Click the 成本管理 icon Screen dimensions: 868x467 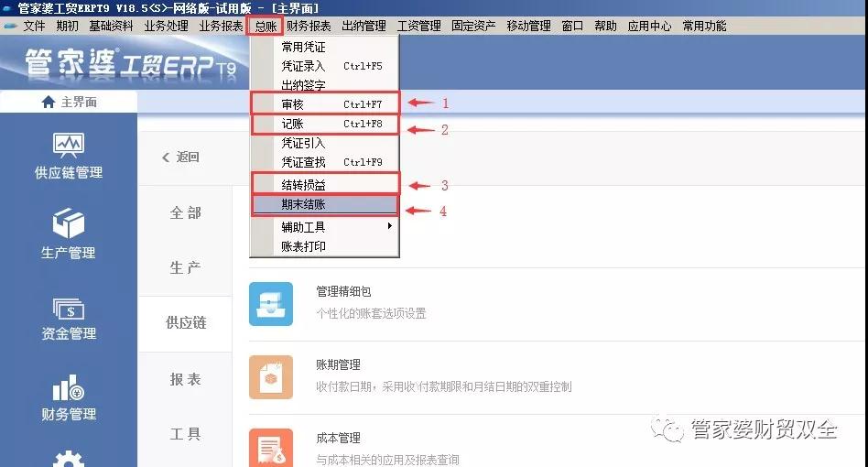pos(271,449)
